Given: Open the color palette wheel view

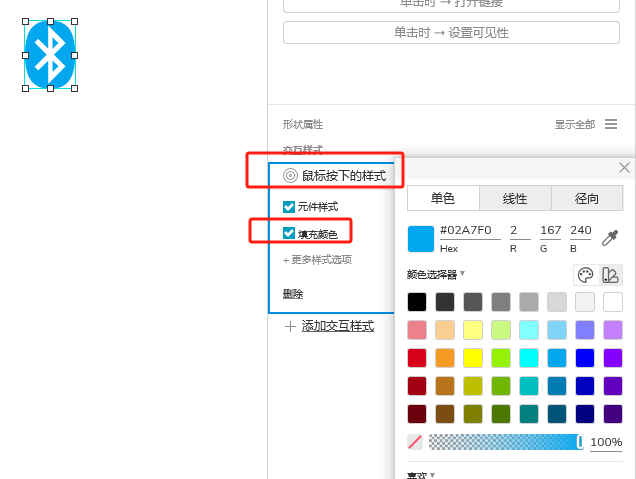Looking at the screenshot, I should [585, 275].
